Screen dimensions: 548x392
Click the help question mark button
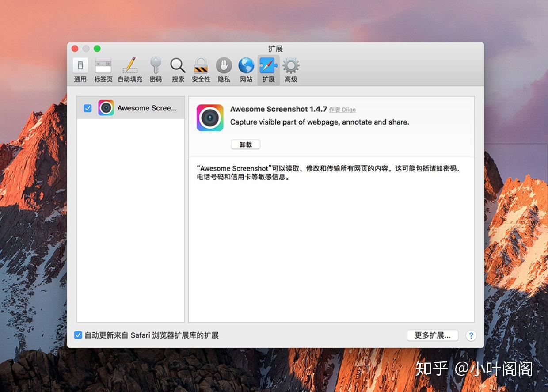coord(471,335)
